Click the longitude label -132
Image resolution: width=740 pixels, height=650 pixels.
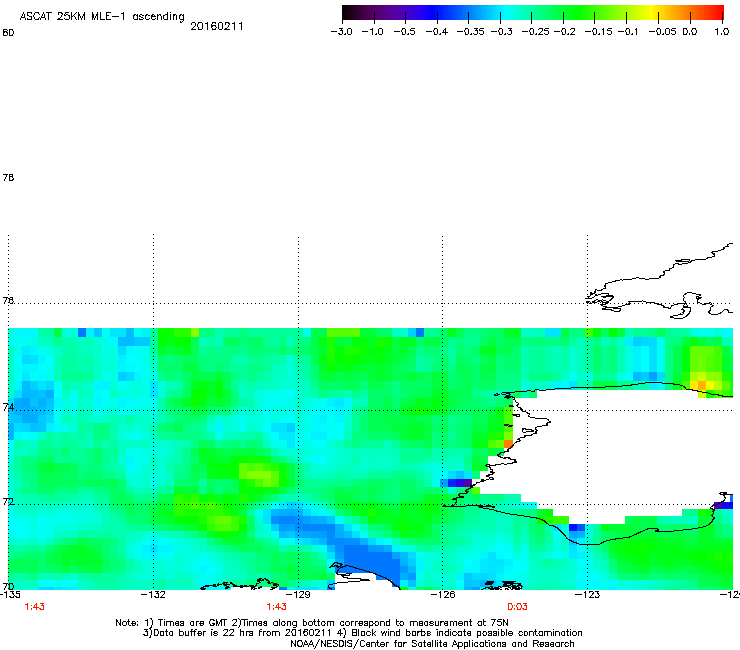tap(153, 595)
